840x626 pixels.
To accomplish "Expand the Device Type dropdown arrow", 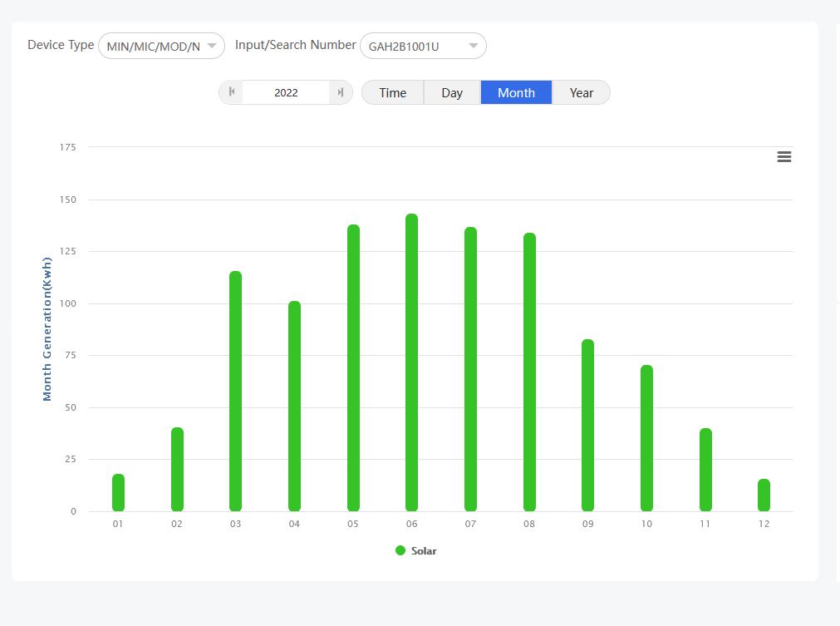I will coord(212,46).
